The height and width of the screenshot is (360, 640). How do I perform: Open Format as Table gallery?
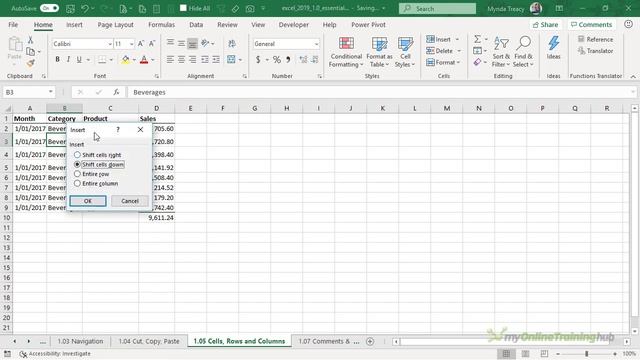pos(379,52)
